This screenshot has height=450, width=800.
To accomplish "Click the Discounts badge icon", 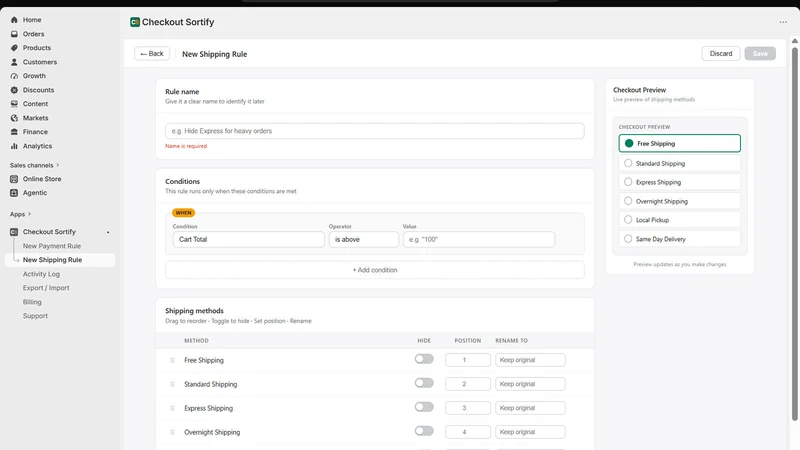I will click(x=14, y=90).
